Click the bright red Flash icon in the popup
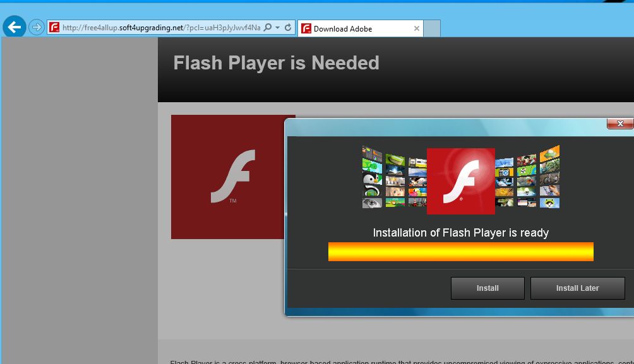 [x=461, y=181]
